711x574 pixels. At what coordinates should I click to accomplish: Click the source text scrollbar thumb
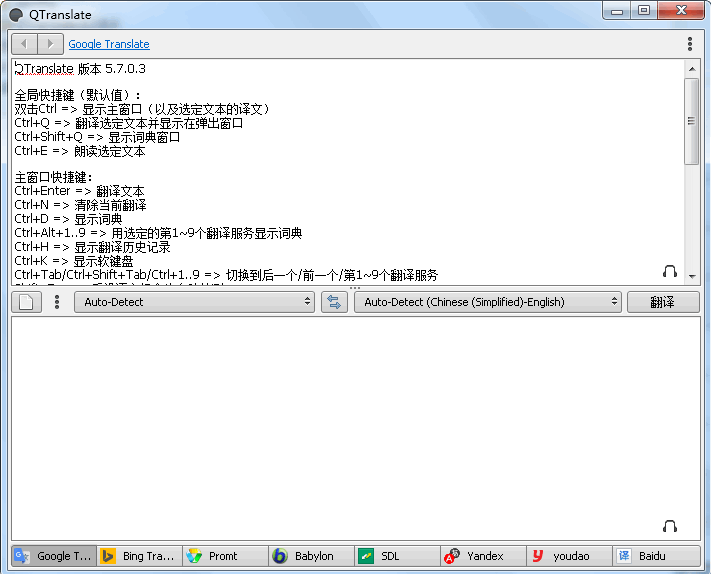pos(692,122)
